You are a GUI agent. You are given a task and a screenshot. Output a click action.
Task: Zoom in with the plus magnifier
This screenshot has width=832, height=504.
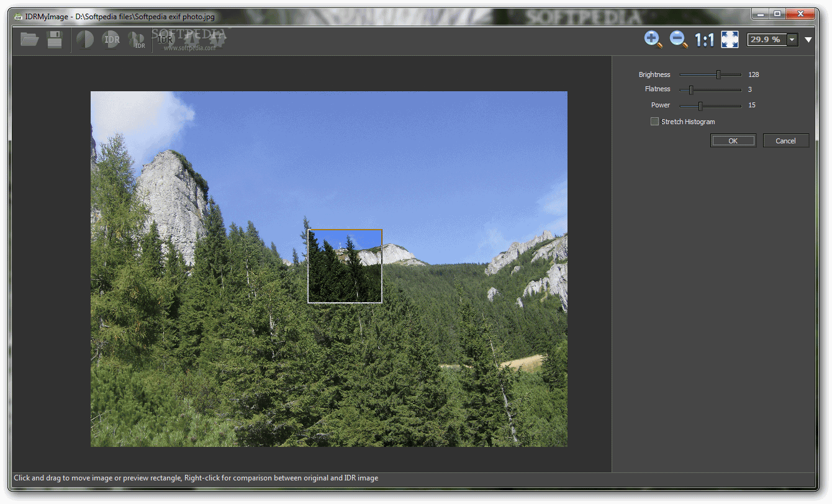(x=653, y=40)
